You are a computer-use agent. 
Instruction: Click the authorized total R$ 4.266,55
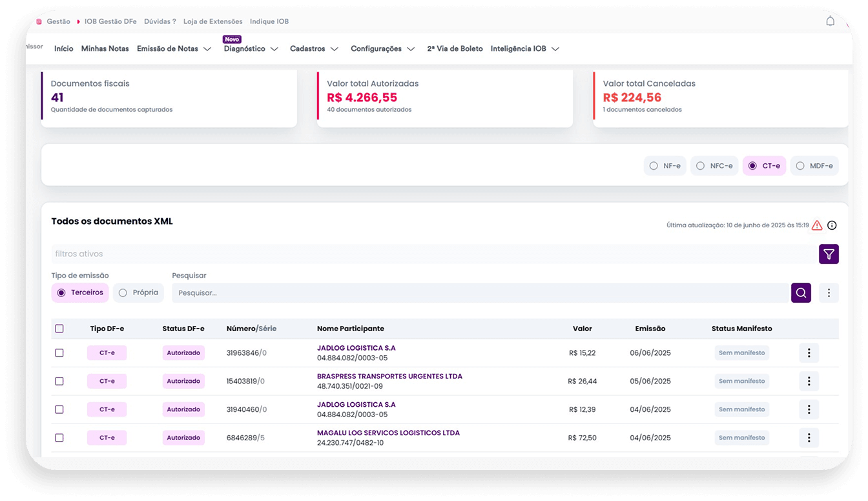[x=362, y=98]
